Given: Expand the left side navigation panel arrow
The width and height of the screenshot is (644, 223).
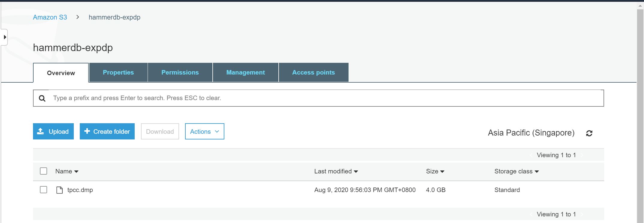Looking at the screenshot, I should 4,37.
